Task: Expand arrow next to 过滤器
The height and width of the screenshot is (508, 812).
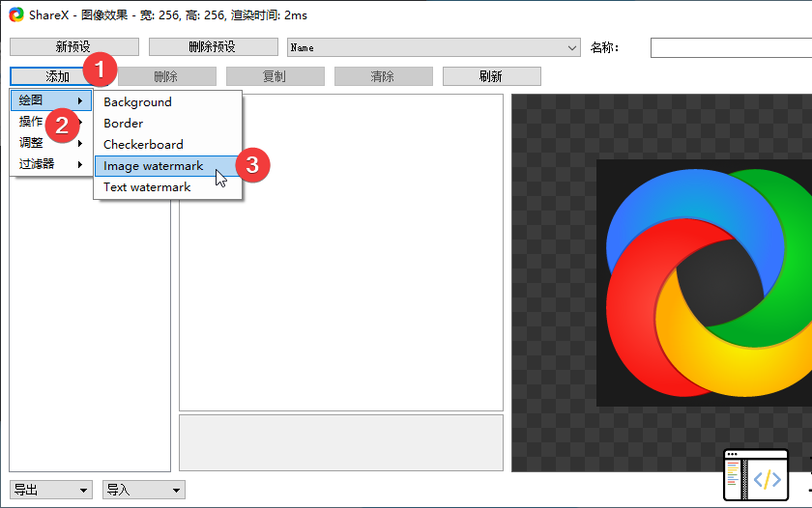Action: click(80, 164)
